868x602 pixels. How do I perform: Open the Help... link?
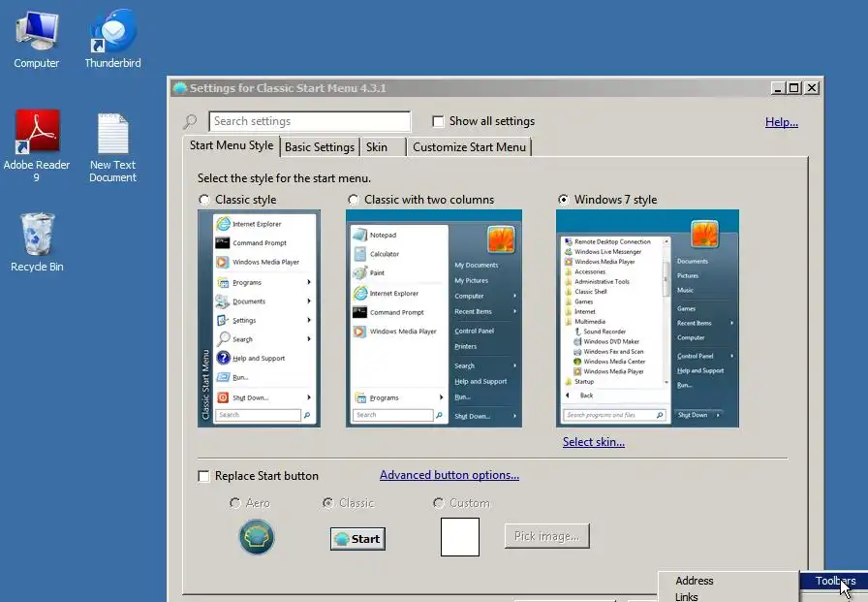781,122
